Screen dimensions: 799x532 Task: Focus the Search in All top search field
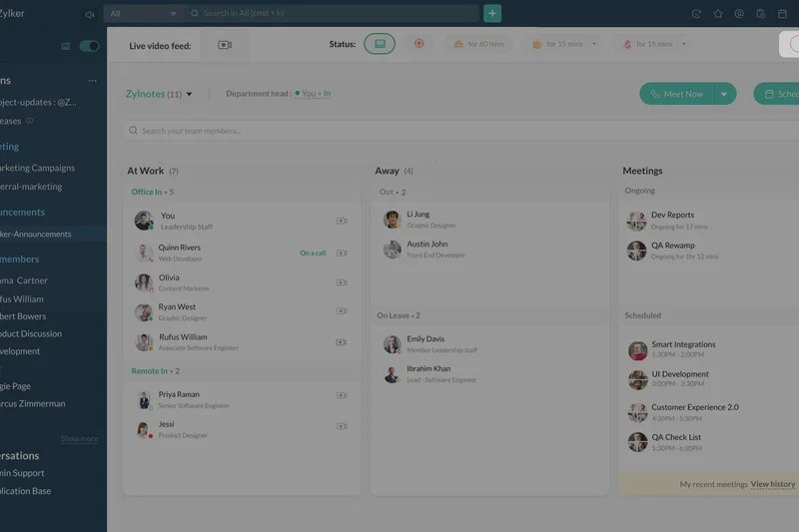point(335,13)
